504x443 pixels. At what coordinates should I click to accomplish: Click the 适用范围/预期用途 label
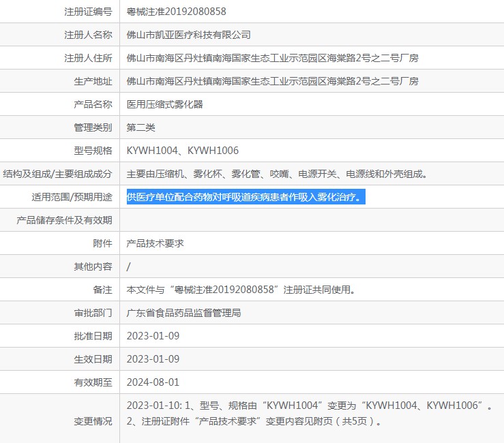[72, 197]
